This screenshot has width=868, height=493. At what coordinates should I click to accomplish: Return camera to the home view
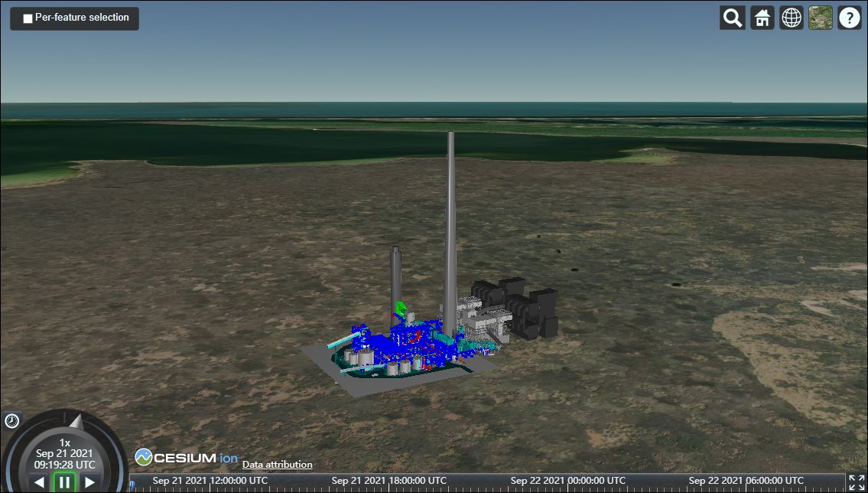tap(762, 17)
